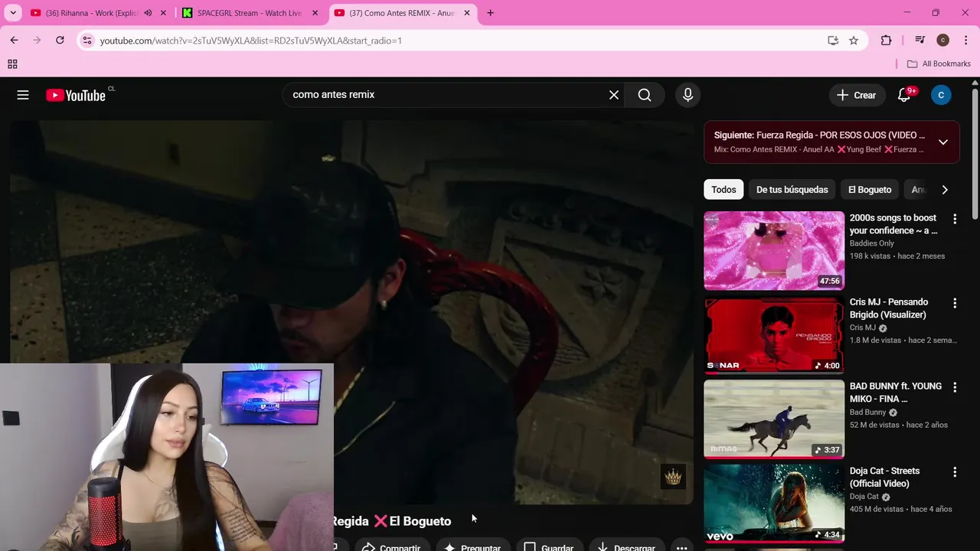This screenshot has width=980, height=551.
Task: Click the Crear button
Action: click(856, 95)
